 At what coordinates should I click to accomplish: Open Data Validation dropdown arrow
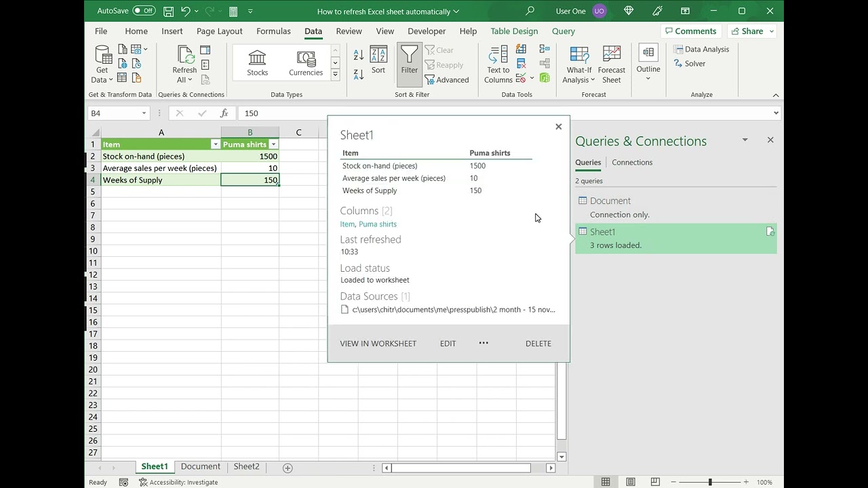[x=532, y=78]
